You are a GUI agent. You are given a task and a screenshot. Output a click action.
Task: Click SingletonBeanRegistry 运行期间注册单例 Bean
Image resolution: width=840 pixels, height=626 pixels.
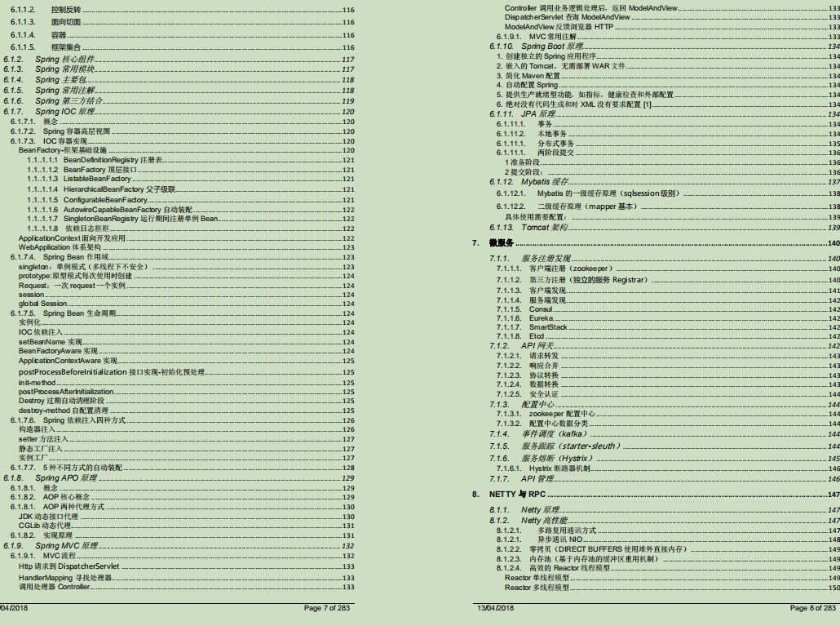191,219
